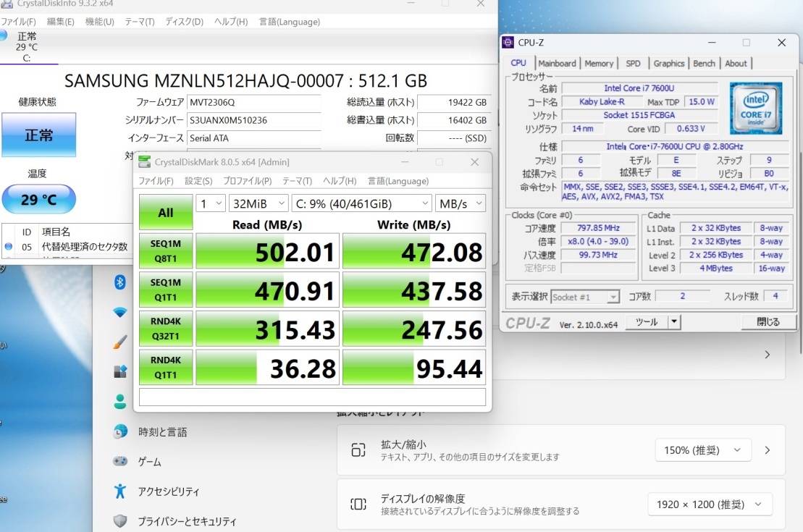Select the paintbrush personalization icon in Settings
This screenshot has width=803, height=532.
coord(120,342)
